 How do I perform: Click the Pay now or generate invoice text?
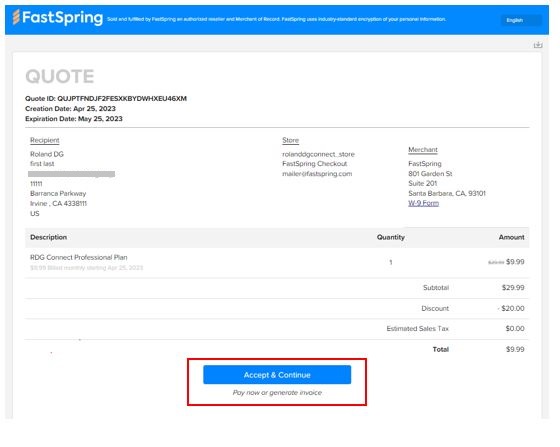click(277, 392)
